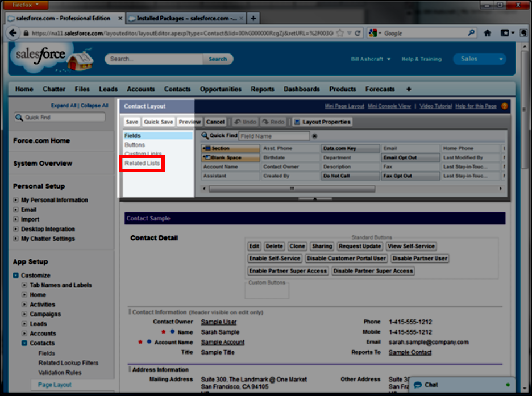The image size is (532, 396).
Task: Expand Tab Names and Labels
Action: (x=24, y=285)
